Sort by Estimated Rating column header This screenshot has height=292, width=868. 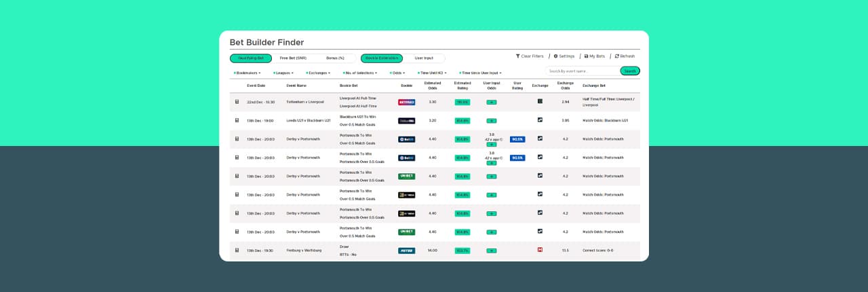click(462, 85)
